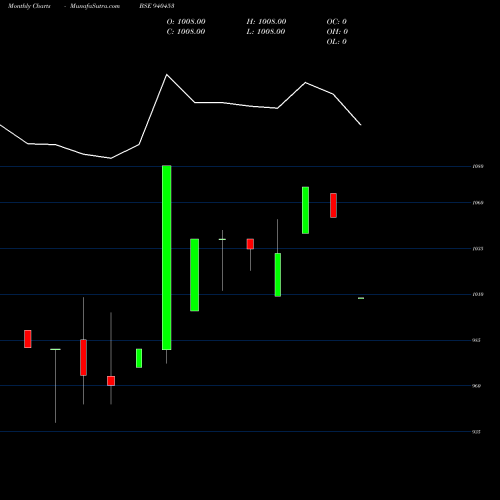Image resolution: width=500 pixels, height=500 pixels.
Task: Select the leftmost red candle near 985
Action: pyautogui.click(x=28, y=339)
